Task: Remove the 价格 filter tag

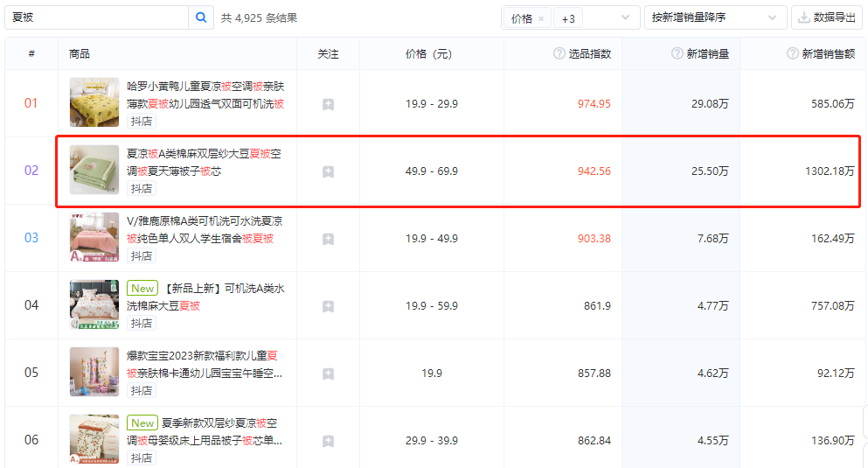Action: tap(541, 18)
